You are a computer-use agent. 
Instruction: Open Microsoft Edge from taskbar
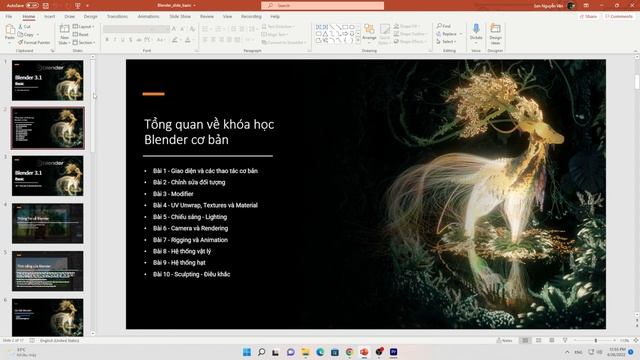pyautogui.click(x=320, y=352)
